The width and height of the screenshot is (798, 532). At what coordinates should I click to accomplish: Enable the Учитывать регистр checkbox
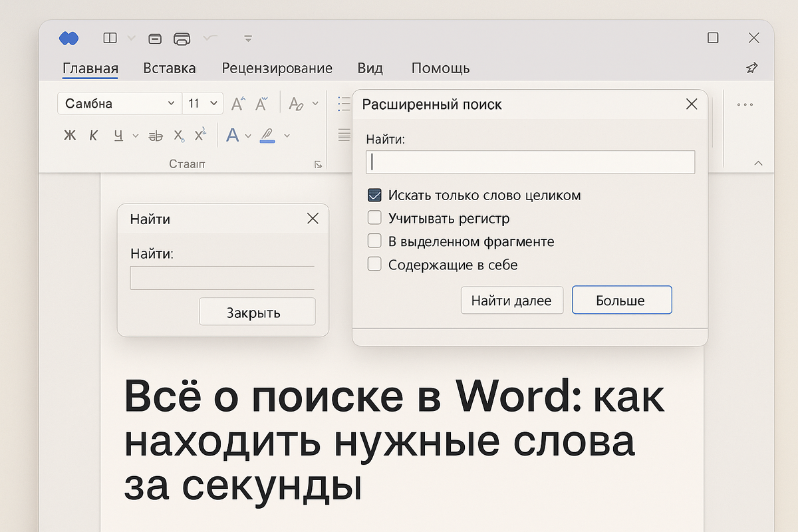pyautogui.click(x=375, y=218)
